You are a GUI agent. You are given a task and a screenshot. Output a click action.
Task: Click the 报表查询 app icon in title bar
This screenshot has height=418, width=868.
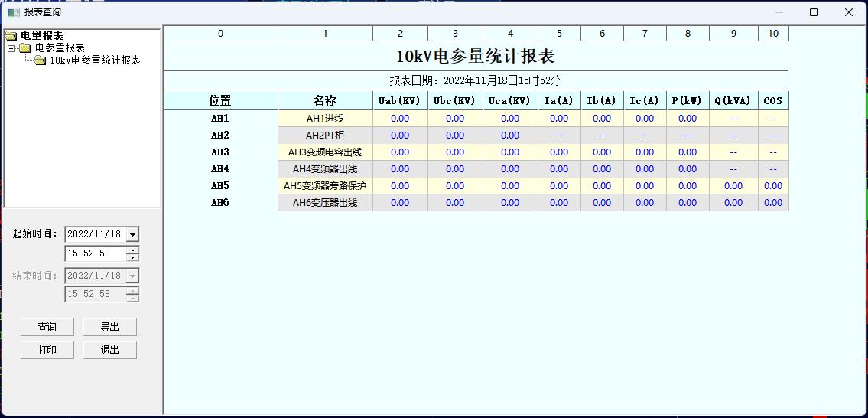[13, 12]
